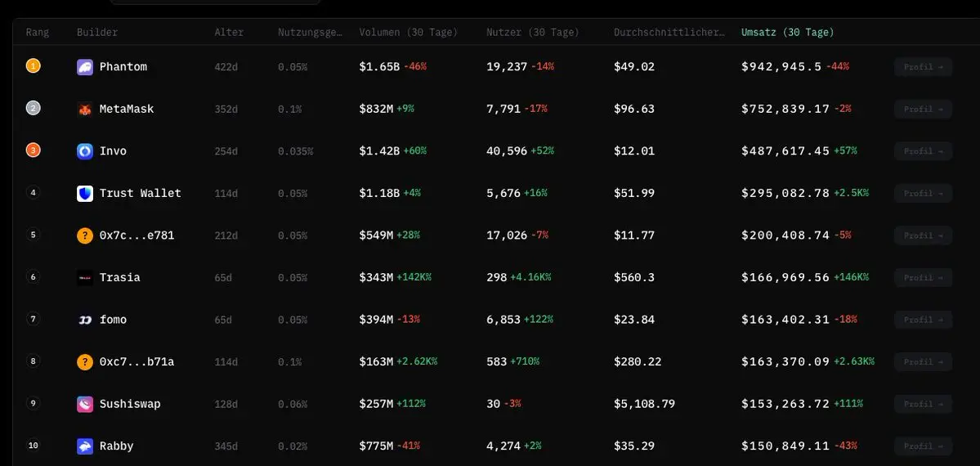Viewport: 980px width, 466px height.
Task: Click the Phantom ghost logo icon
Action: 85,67
